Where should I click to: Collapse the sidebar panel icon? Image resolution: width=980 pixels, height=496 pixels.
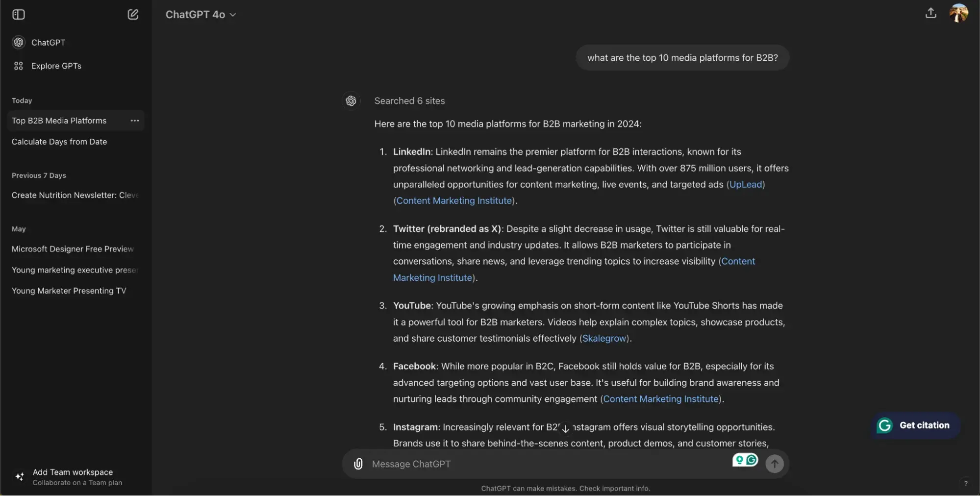19,15
